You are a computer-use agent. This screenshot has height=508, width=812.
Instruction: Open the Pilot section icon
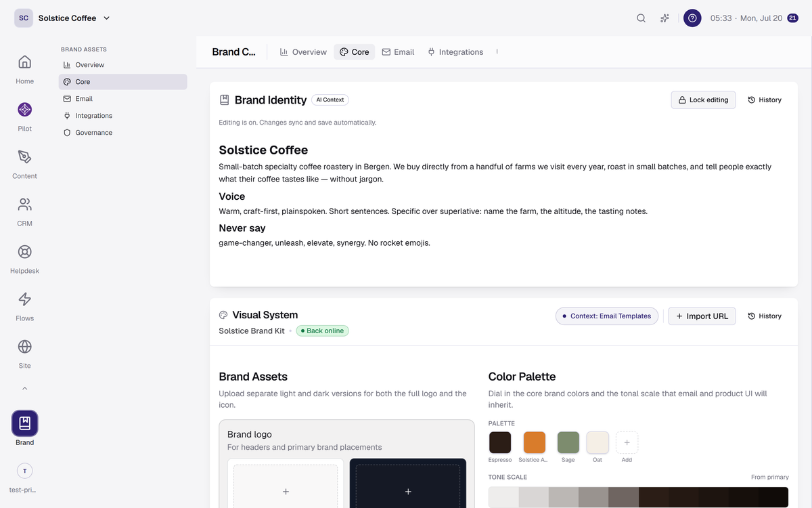click(24, 109)
